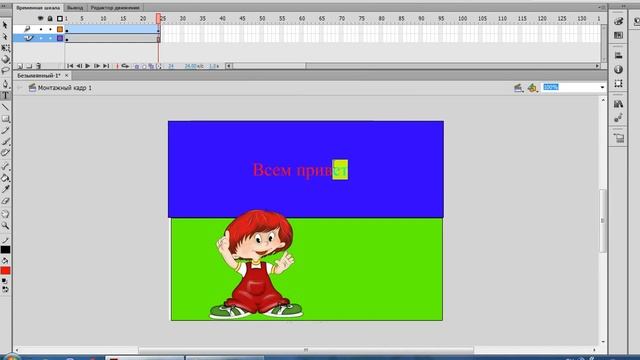
Task: Create a new layer in timeline
Action: [x=20, y=66]
